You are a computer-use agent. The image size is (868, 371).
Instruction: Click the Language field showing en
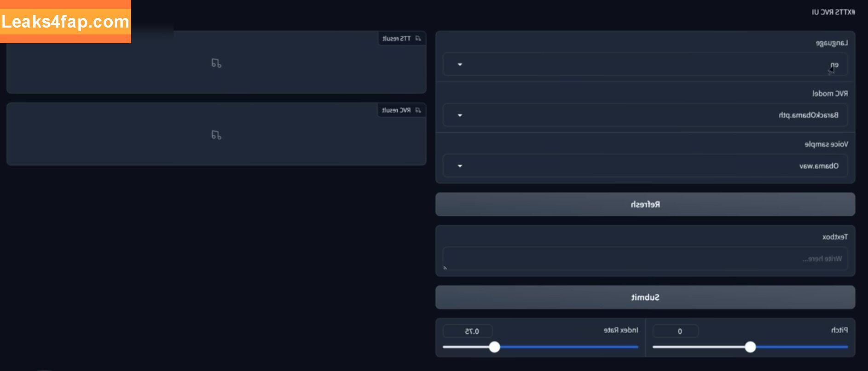(645, 64)
